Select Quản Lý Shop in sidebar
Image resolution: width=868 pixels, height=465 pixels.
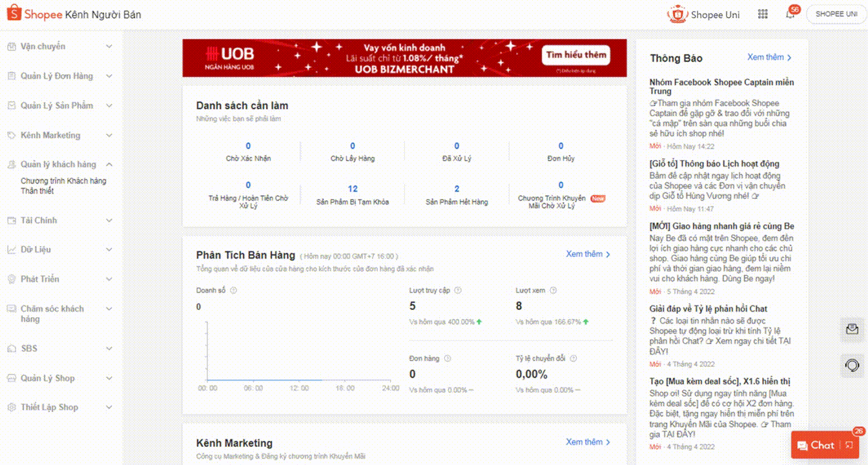[x=48, y=378]
